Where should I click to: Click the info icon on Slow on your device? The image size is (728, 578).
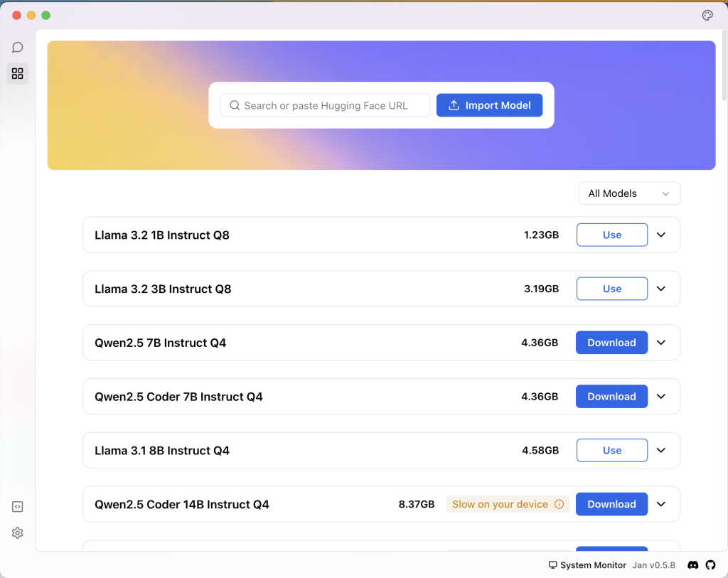[x=559, y=504]
